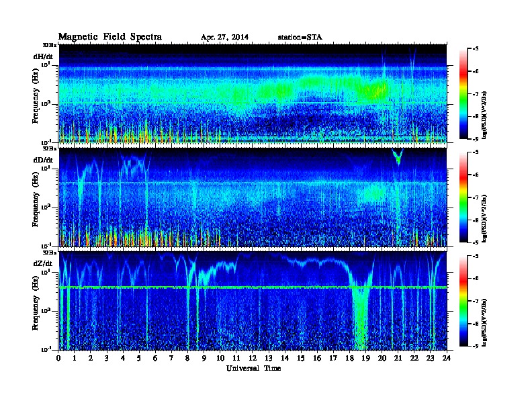Screen dimensions: 532x411
Task: Click the "12" hour tick label
Action: [253, 358]
